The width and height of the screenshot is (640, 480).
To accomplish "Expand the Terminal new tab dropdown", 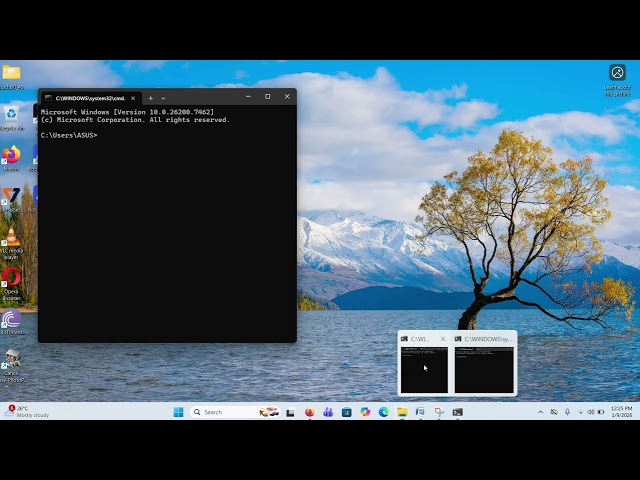I will pos(163,98).
